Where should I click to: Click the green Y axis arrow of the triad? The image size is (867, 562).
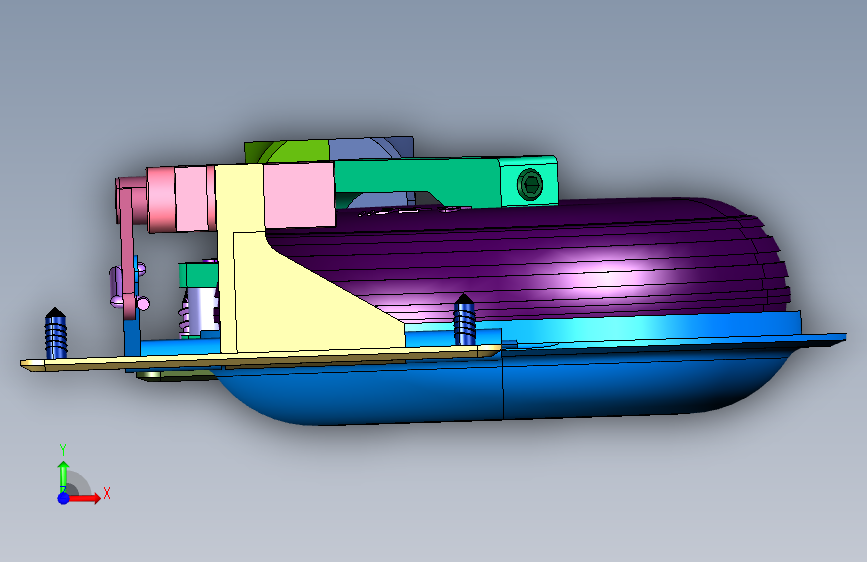pos(64,476)
